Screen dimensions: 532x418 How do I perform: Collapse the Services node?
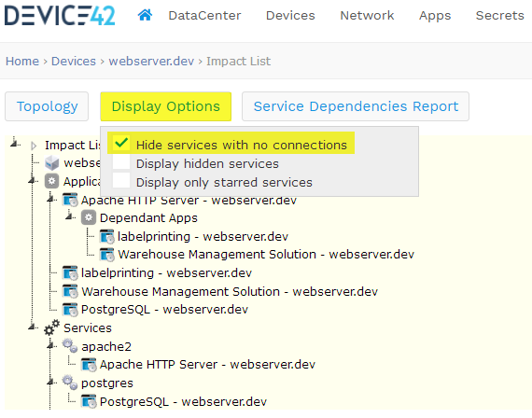[33, 327]
